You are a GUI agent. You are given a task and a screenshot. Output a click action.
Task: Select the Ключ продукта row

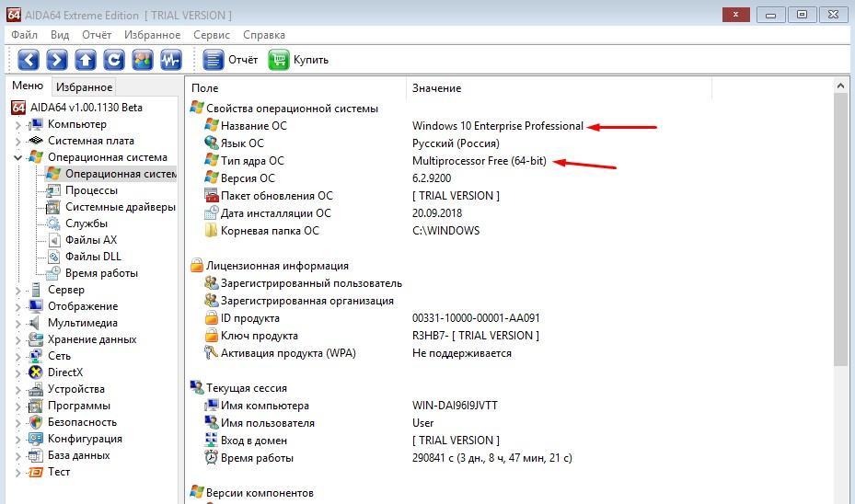point(371,336)
